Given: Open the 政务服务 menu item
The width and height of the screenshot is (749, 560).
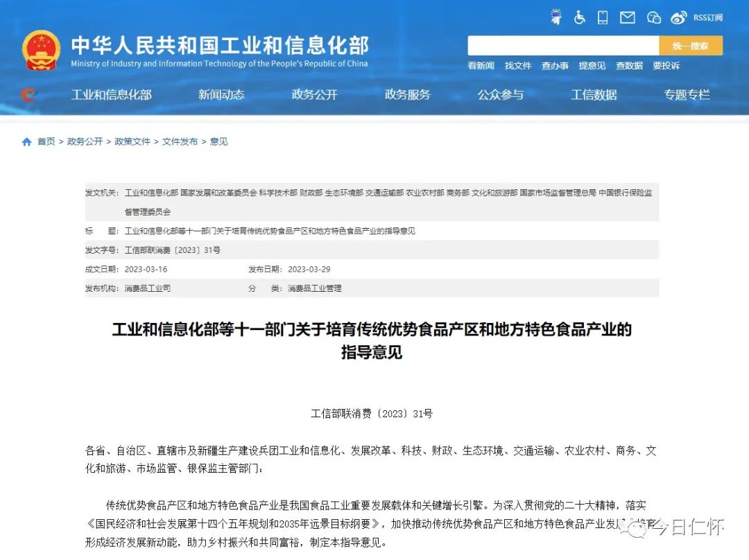Looking at the screenshot, I should click(x=408, y=94).
